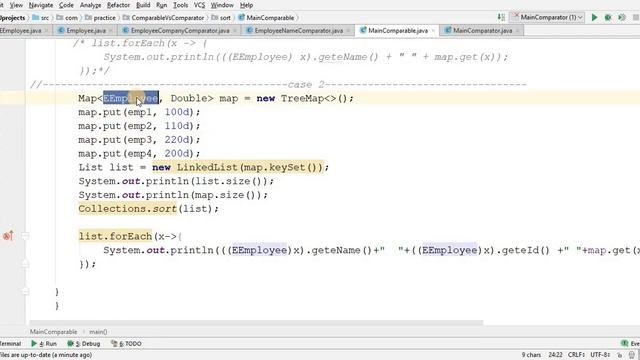
Task: Run the MainComparator configuration with green play button
Action: (594, 18)
